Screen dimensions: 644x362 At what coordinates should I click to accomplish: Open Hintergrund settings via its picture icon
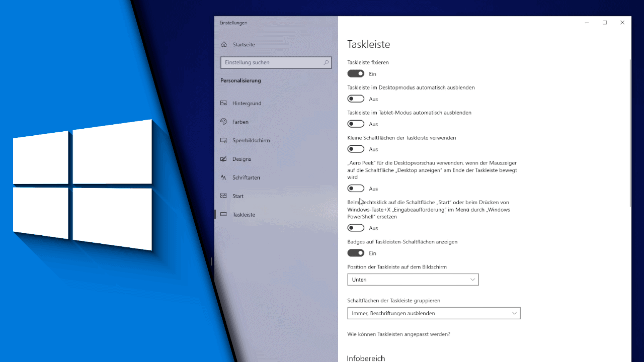(x=223, y=103)
